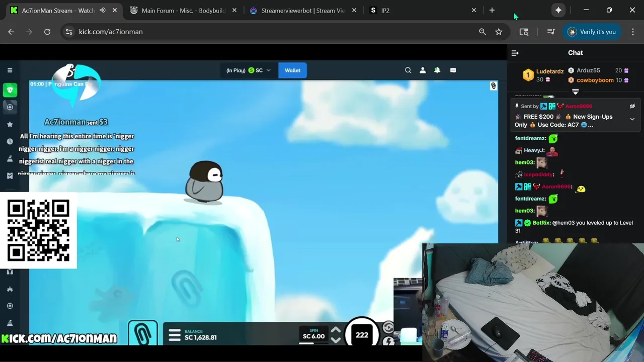Click Ludetardz on the leaderboard
Screen dimensions: 644x362
coord(550,71)
